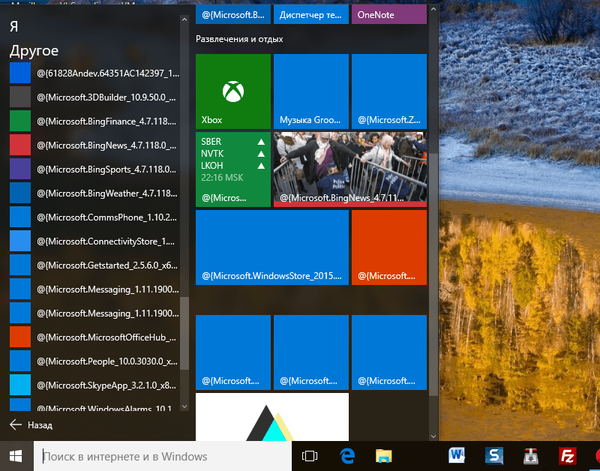Click app list scrollbar up arrow
The width and height of the screenshot is (600, 471).
[184, 19]
